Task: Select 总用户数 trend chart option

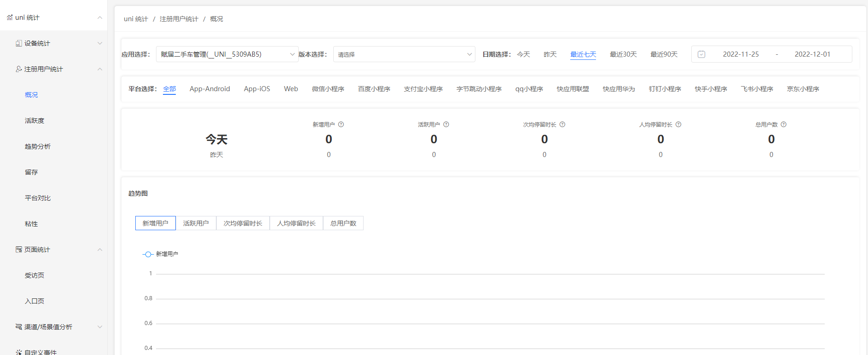Action: pyautogui.click(x=343, y=223)
